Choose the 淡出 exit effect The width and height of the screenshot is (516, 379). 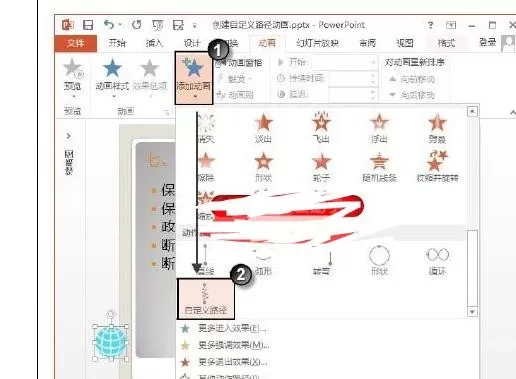(x=263, y=128)
